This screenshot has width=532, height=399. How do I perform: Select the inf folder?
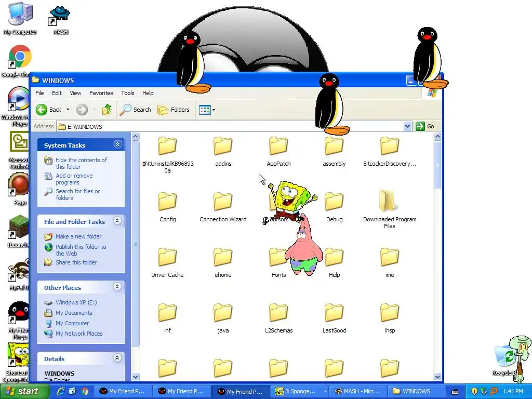tap(167, 318)
